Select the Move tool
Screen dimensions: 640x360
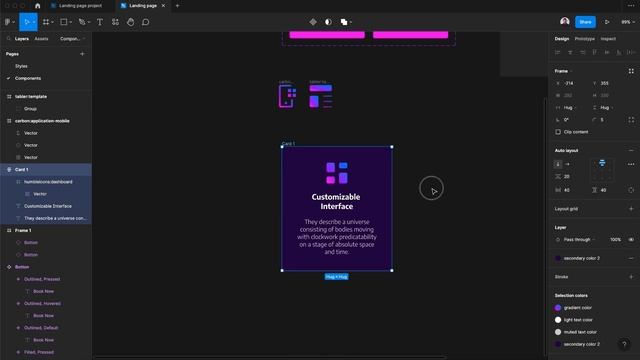[x=26, y=22]
